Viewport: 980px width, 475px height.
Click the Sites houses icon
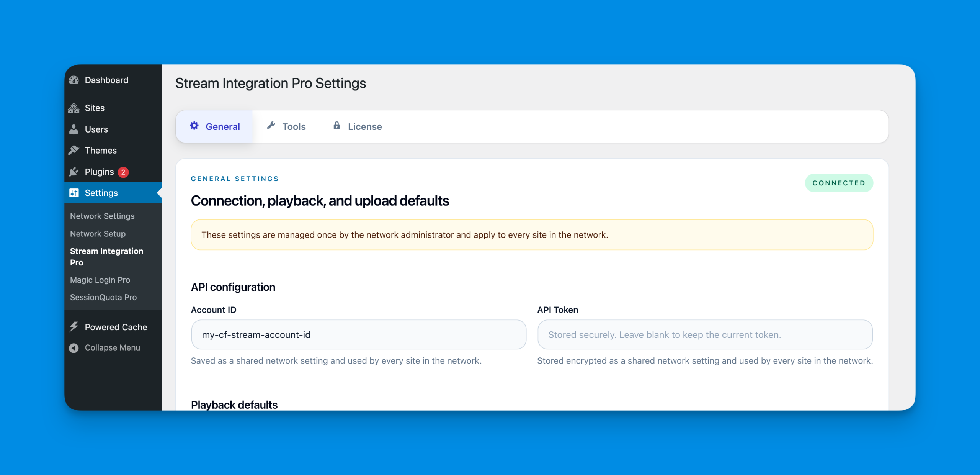coord(74,108)
